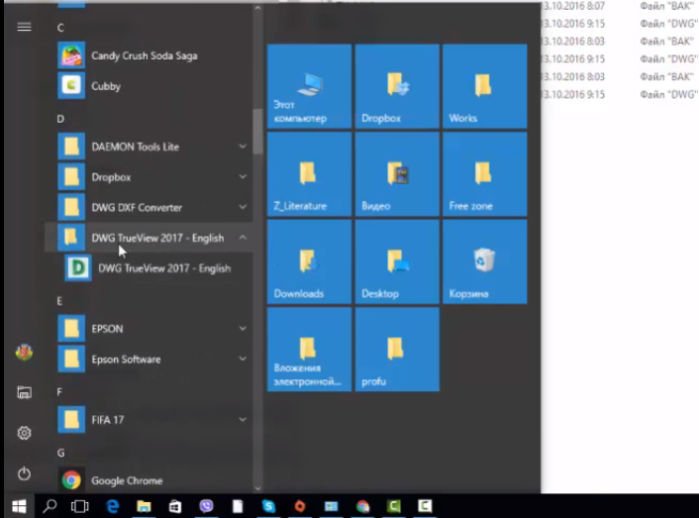The height and width of the screenshot is (518, 699).
Task: Click the Power button in Start
Action: tap(24, 473)
